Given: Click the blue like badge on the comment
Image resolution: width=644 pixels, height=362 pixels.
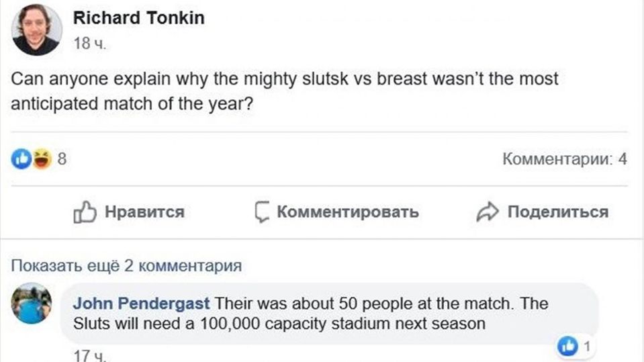Looking at the screenshot, I should click(568, 347).
